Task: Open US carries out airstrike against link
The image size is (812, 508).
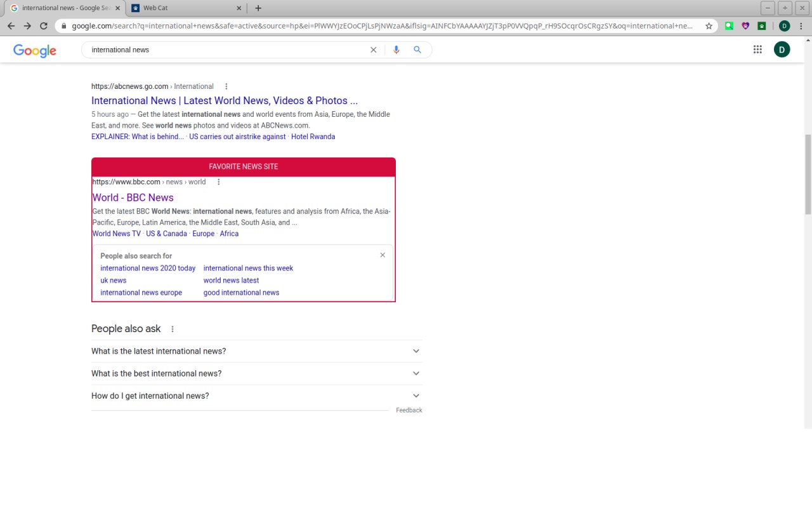Action: tap(237, 137)
